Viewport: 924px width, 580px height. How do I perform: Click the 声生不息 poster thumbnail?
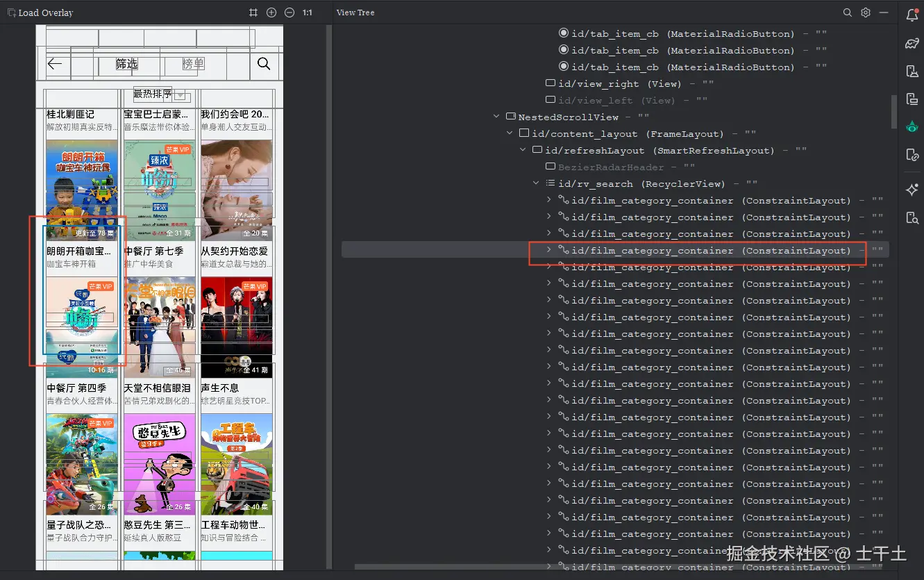(236, 326)
